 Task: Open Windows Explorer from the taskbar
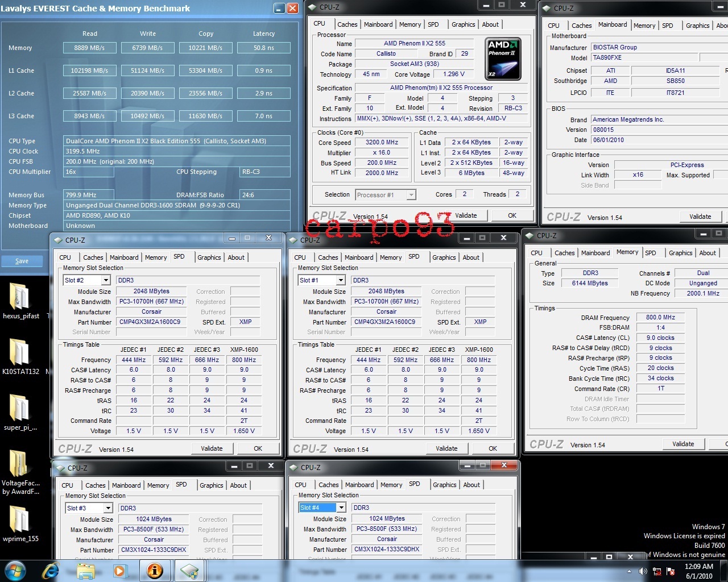pyautogui.click(x=85, y=571)
